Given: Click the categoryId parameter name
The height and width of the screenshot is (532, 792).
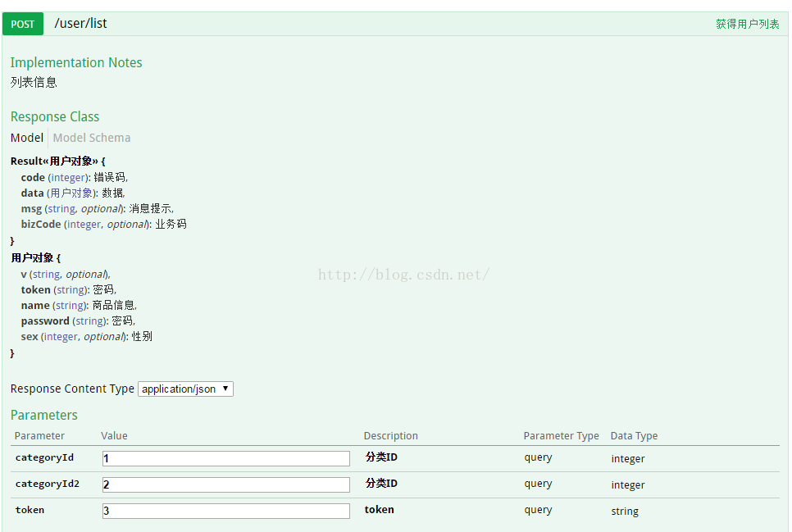Looking at the screenshot, I should point(44,457).
